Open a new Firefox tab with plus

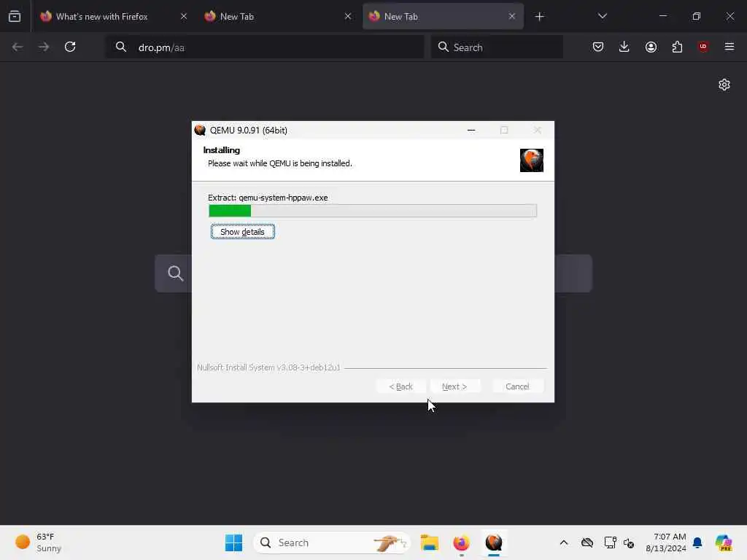tap(539, 17)
